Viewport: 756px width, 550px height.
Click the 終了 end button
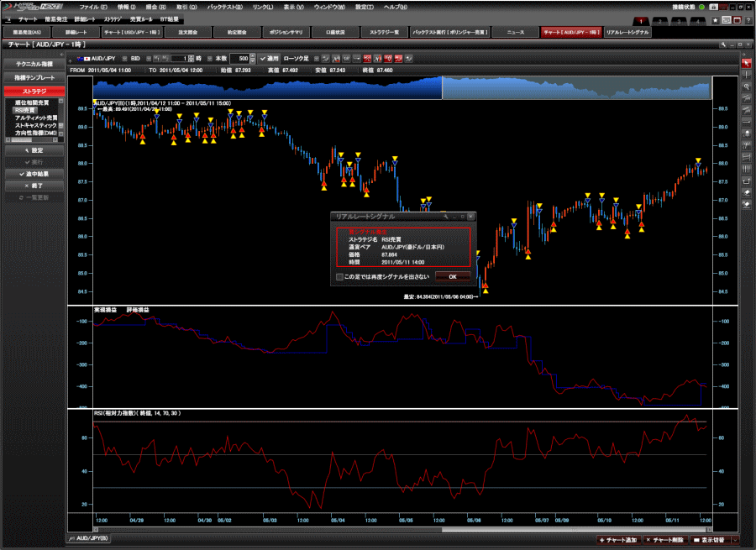34,186
